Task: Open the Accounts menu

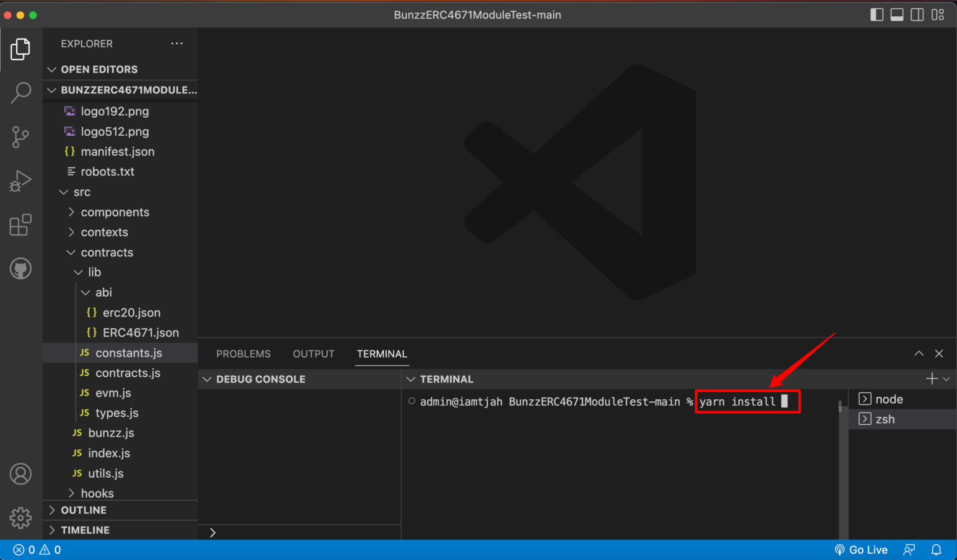Action: click(21, 474)
